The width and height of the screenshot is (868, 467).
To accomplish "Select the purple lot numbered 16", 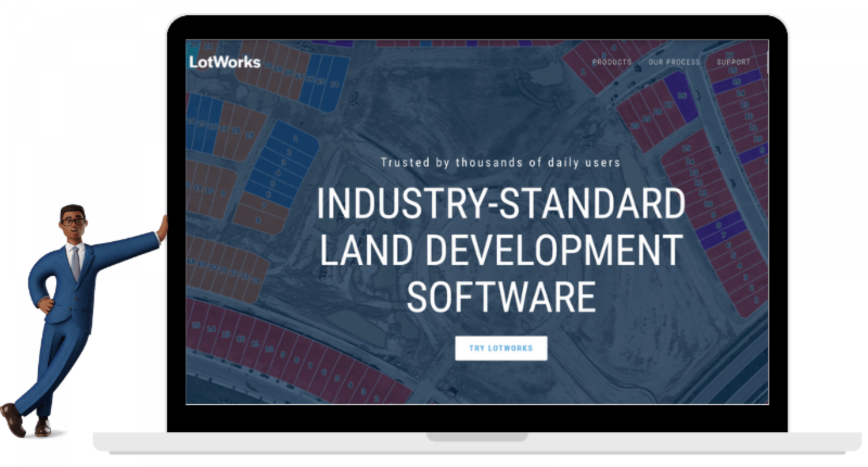I will tap(682, 96).
